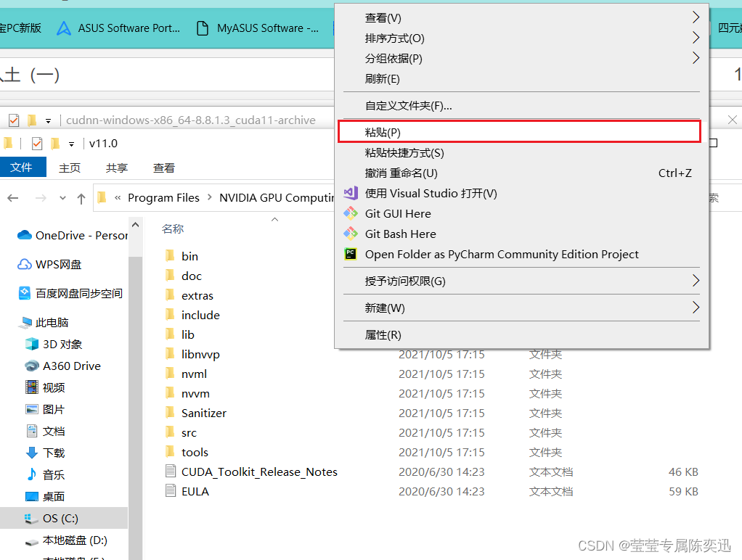The height and width of the screenshot is (560, 742).
Task: Open the quick access dropdown in v11.0 title bar
Action: [71, 144]
